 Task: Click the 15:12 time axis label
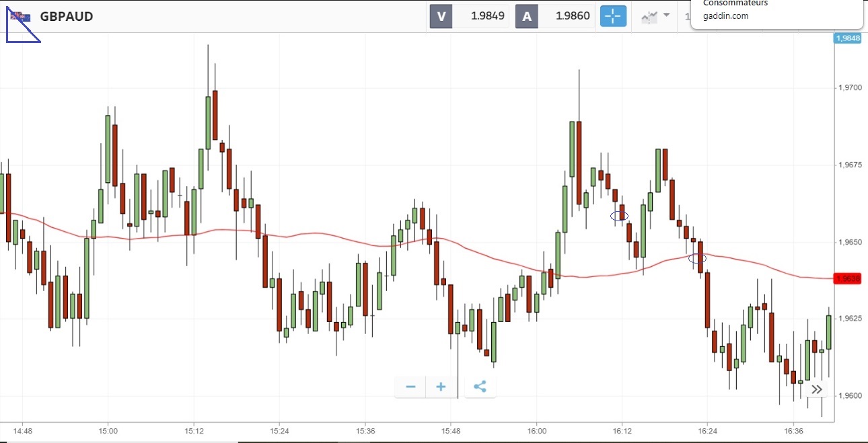(x=194, y=431)
